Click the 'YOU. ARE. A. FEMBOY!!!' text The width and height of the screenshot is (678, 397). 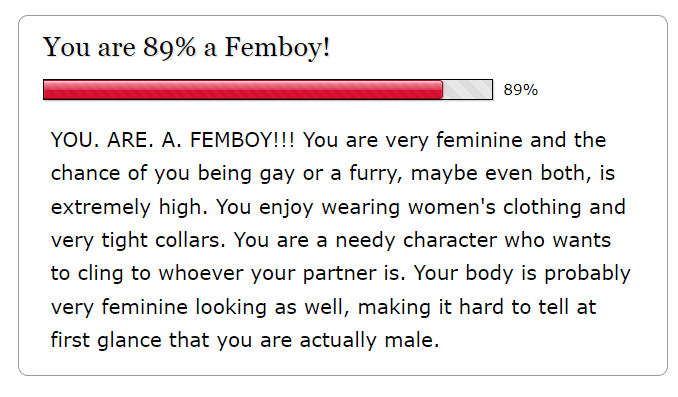[x=173, y=140]
